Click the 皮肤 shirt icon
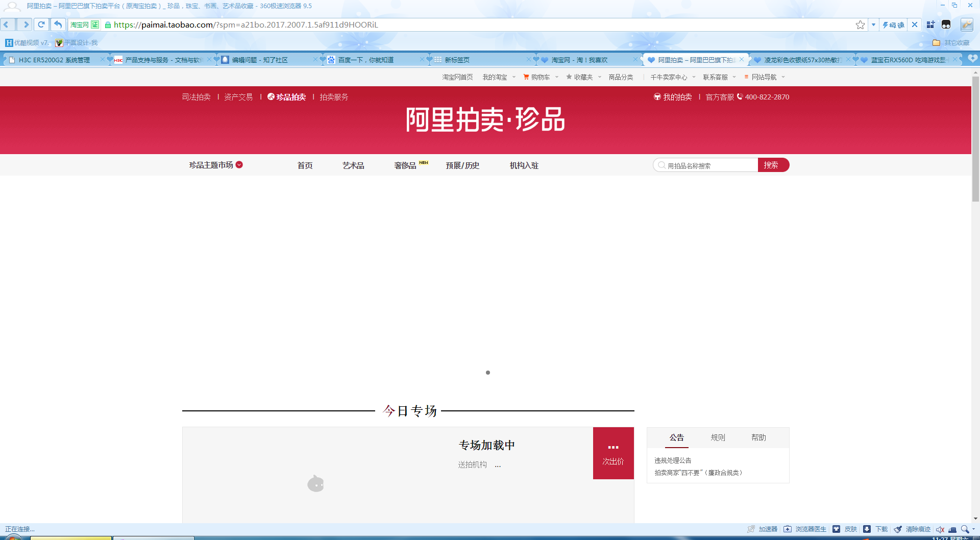980x540 pixels. [x=836, y=529]
